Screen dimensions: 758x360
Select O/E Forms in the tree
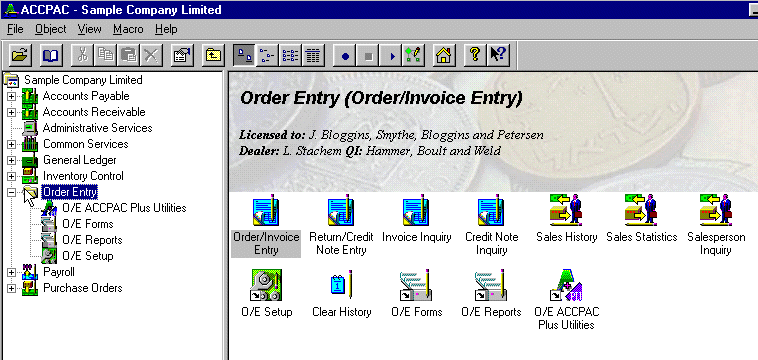(x=88, y=224)
